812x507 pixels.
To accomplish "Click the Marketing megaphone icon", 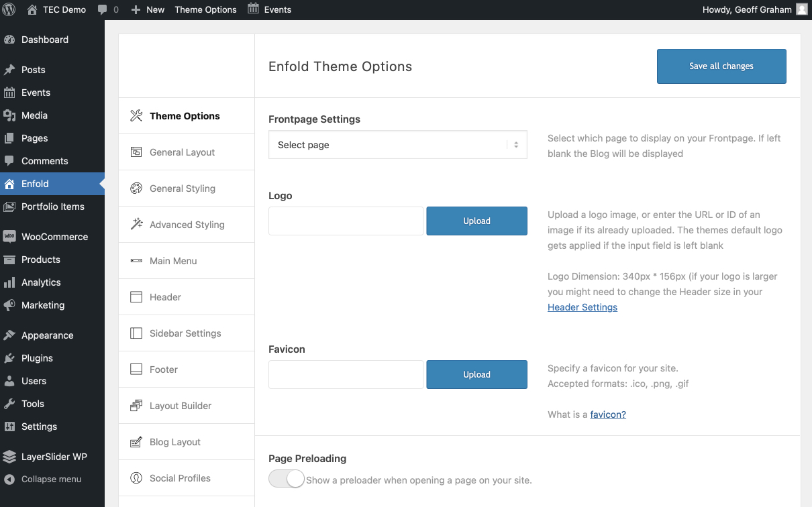I will 9,305.
